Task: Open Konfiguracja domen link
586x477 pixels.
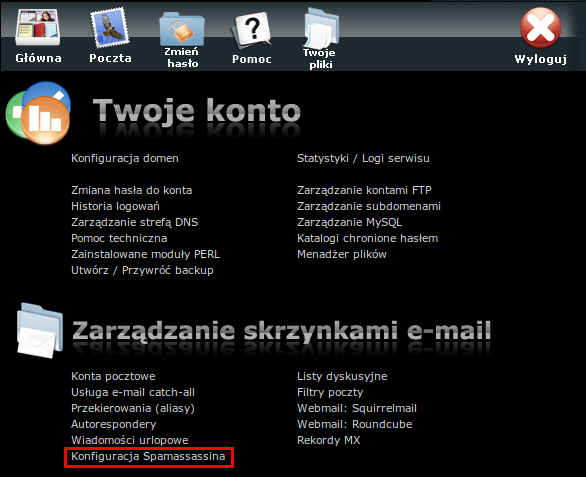Action: pyautogui.click(x=125, y=159)
